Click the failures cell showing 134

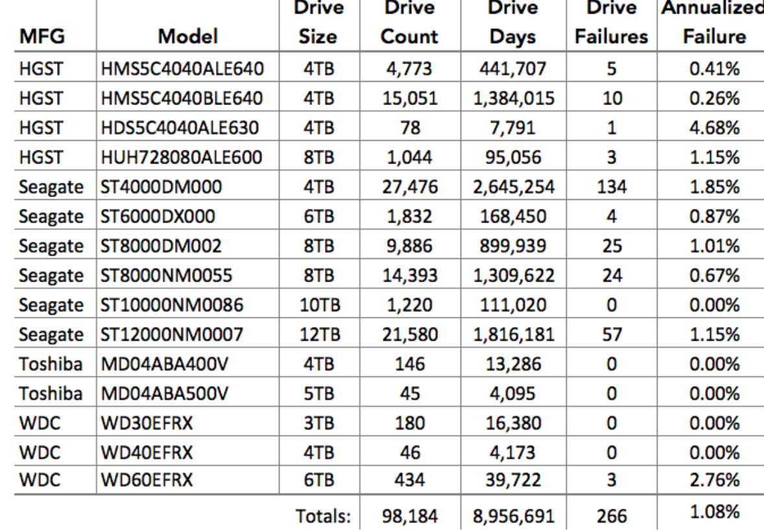click(612, 187)
